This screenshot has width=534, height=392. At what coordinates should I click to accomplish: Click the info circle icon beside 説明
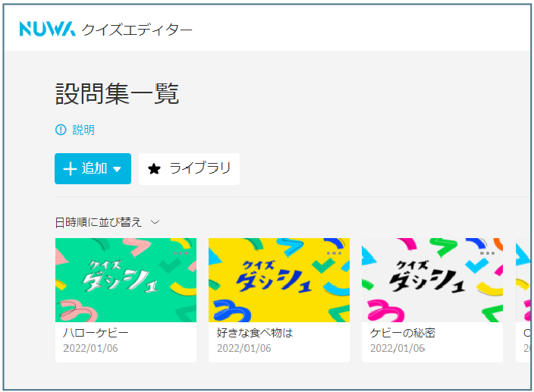coord(61,130)
